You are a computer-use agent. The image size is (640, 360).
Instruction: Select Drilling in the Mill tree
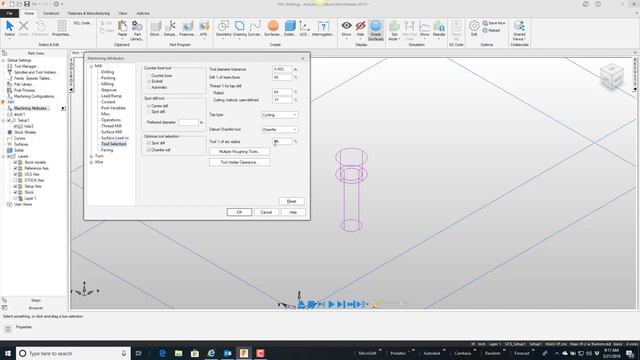107,72
